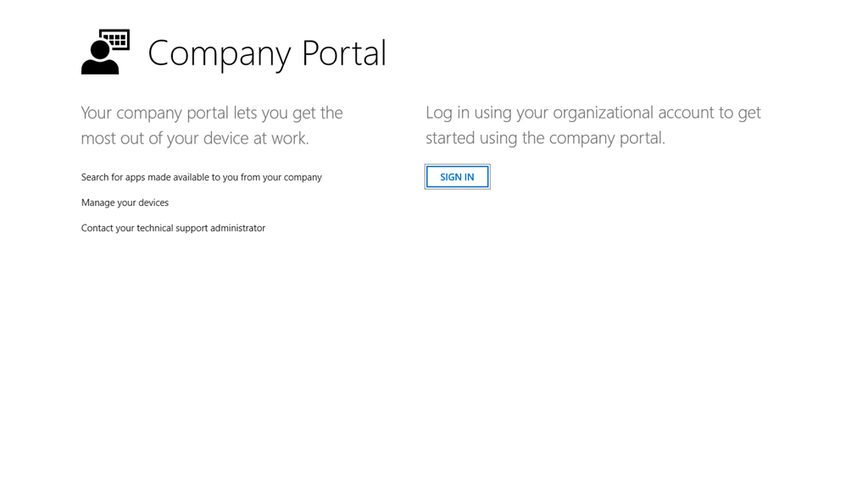Click the words "device at work" in the heading
The height and width of the screenshot is (488, 868).
256,138
